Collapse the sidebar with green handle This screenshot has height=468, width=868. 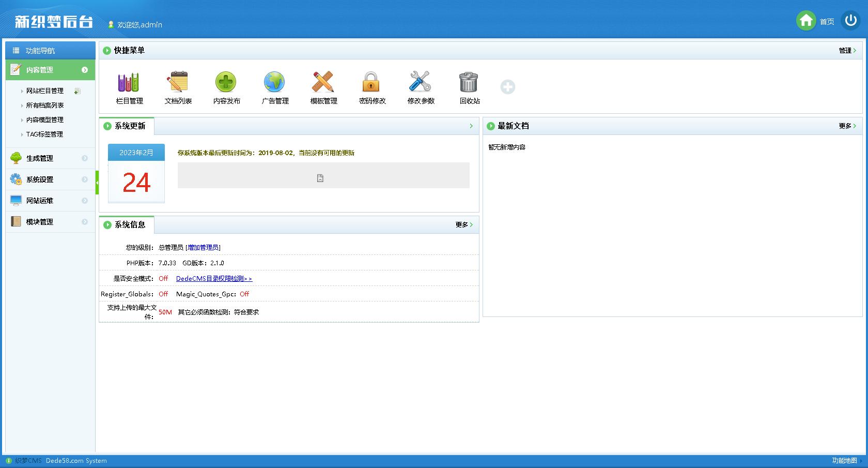[x=97, y=183]
